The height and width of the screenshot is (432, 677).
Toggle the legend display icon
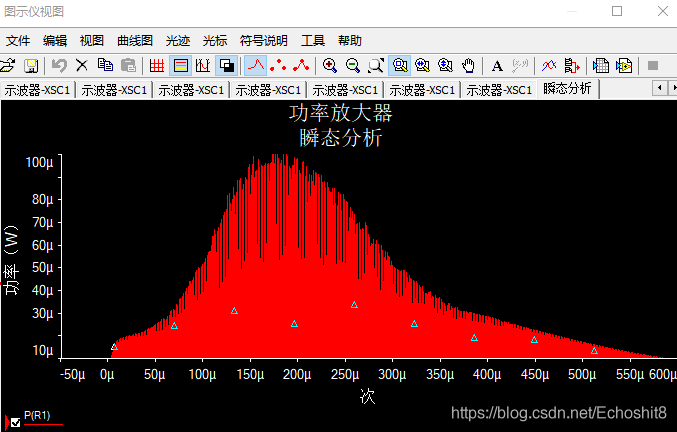[x=180, y=66]
